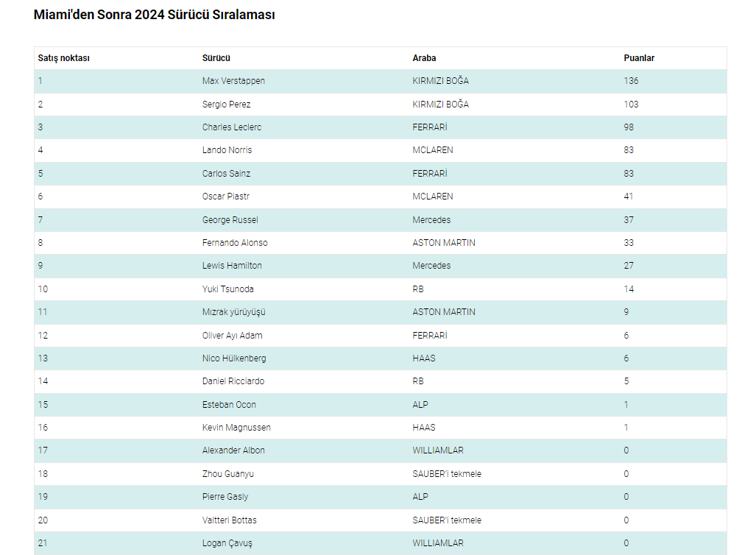Image resolution: width=756 pixels, height=555 pixels.
Task: Select the Nico Hülkenberg driver cell
Action: tap(234, 358)
